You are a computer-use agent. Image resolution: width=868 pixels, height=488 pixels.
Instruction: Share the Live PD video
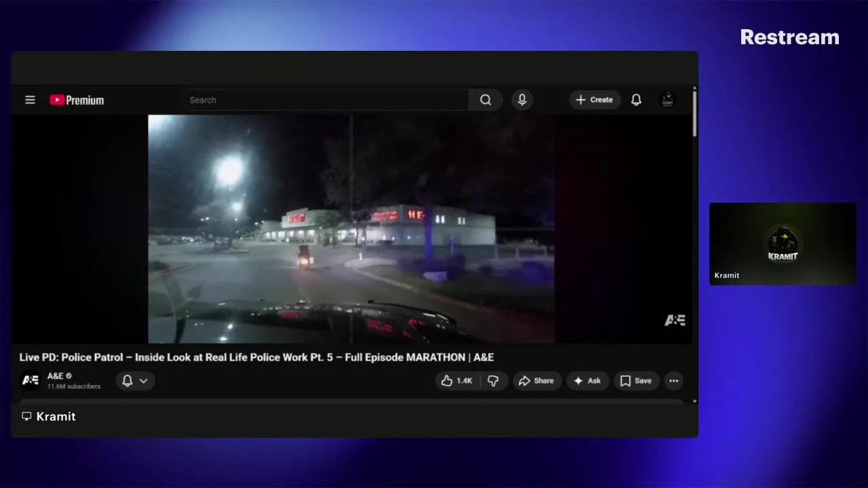coord(536,381)
